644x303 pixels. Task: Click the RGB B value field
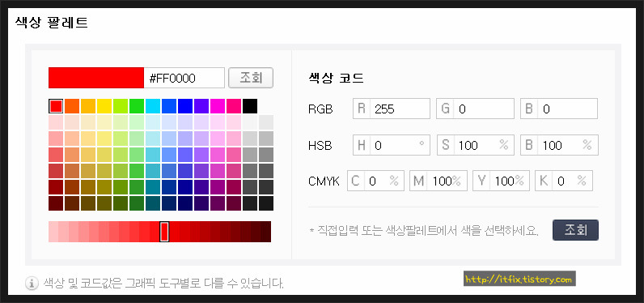559,109
